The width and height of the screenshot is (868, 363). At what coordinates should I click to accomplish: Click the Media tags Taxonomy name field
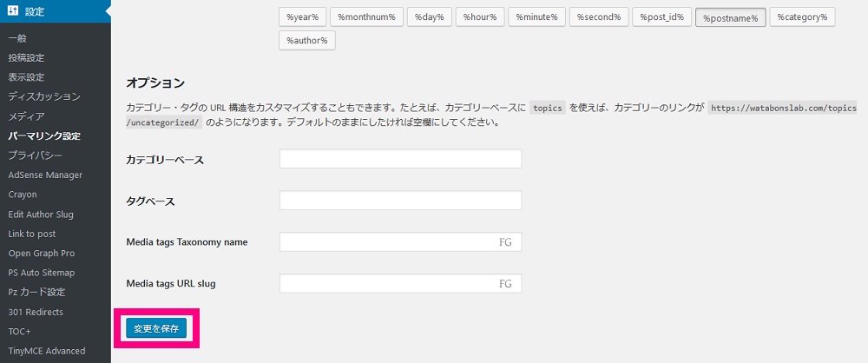(400, 241)
